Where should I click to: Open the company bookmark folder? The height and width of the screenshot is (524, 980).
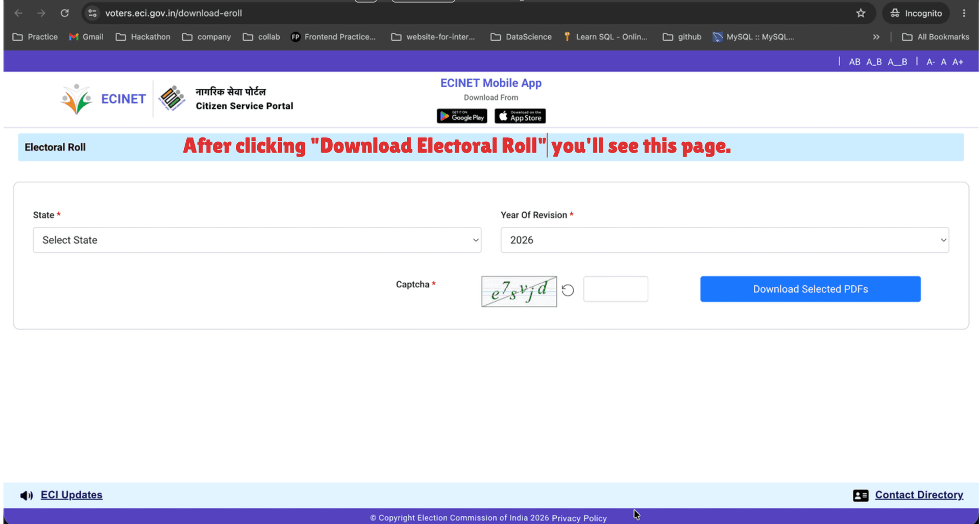pyautogui.click(x=207, y=37)
